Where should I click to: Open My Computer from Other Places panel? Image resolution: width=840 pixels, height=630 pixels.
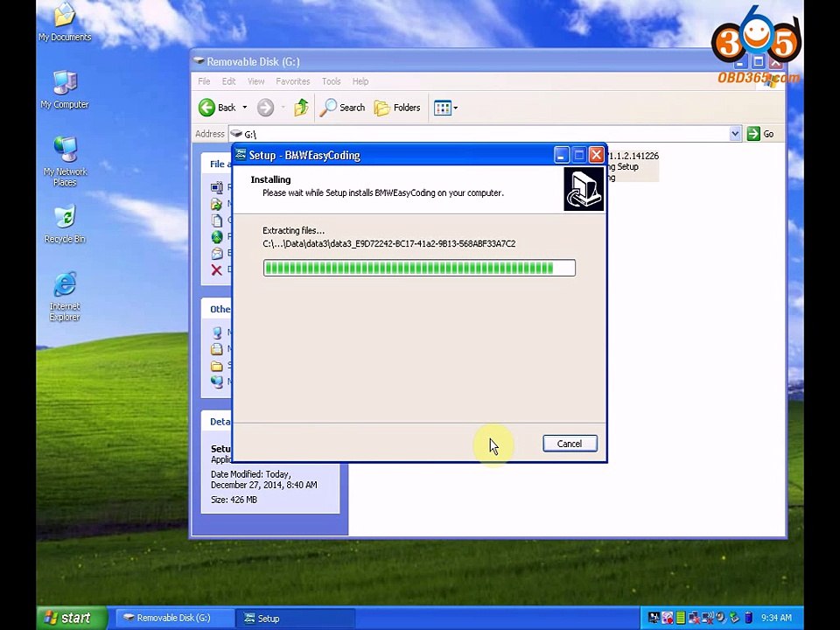[x=216, y=332]
